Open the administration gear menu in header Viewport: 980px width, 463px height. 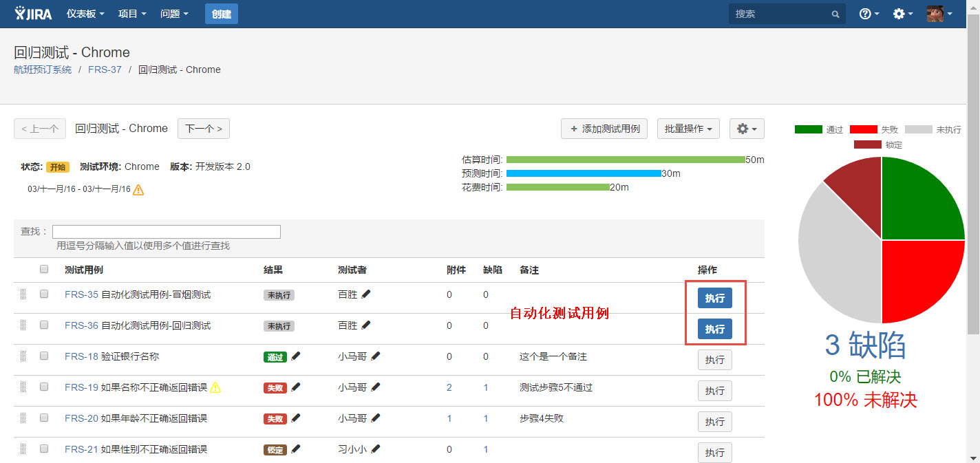[x=902, y=14]
